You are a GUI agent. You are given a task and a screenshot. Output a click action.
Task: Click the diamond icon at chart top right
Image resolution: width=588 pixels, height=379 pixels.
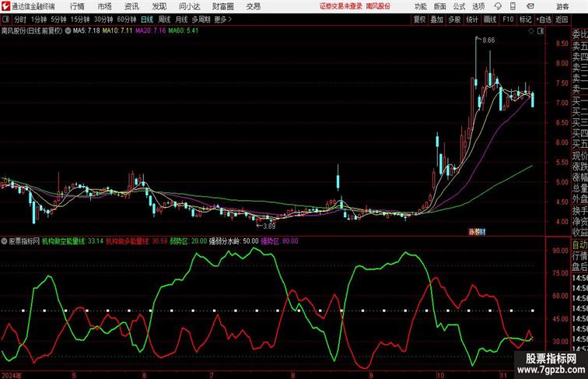[531, 31]
